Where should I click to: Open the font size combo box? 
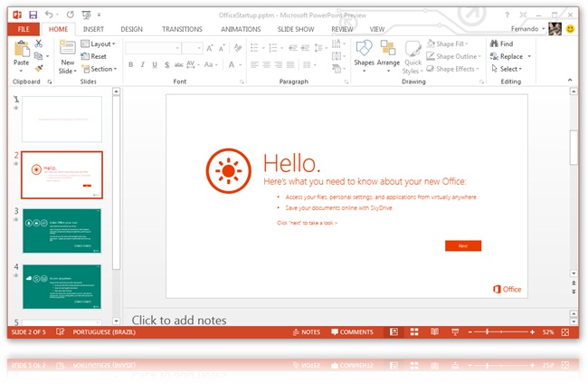(193, 48)
